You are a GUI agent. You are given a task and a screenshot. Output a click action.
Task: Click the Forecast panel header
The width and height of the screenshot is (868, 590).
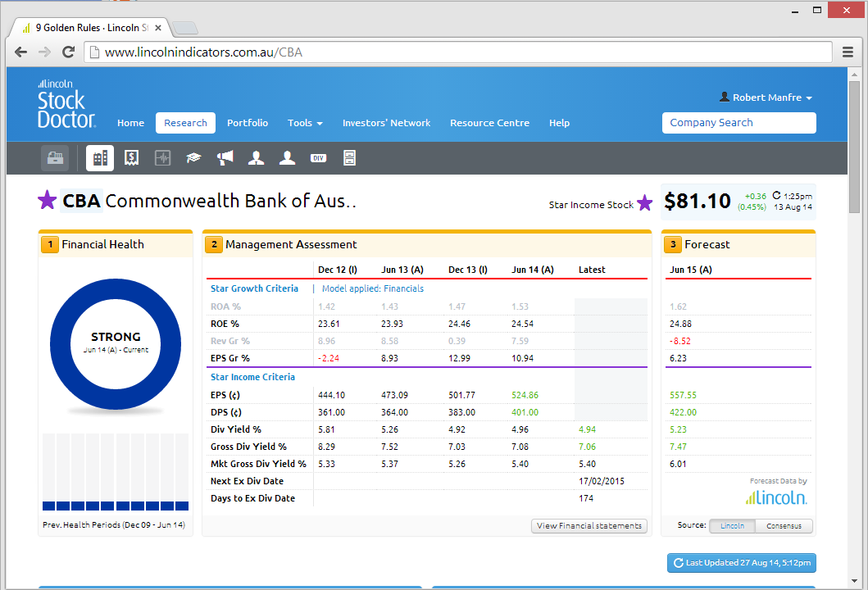click(738, 244)
